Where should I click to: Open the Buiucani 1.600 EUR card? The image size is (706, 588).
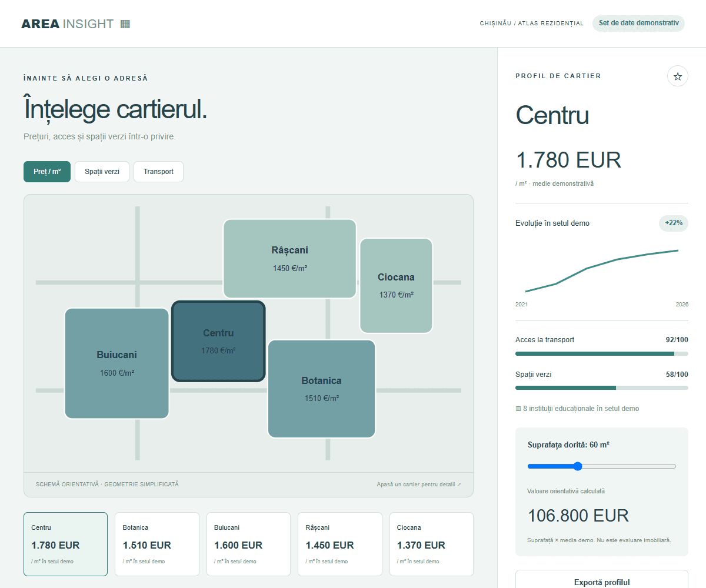(x=248, y=544)
